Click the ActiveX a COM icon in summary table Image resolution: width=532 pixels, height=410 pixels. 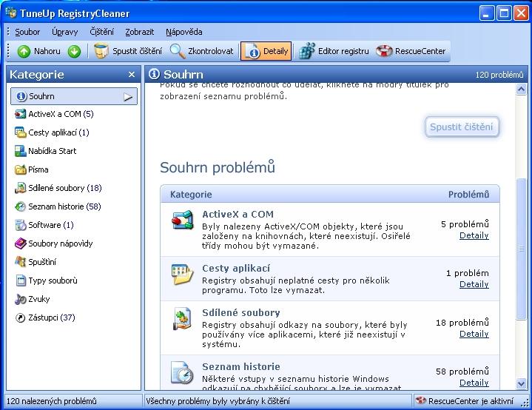tap(182, 220)
